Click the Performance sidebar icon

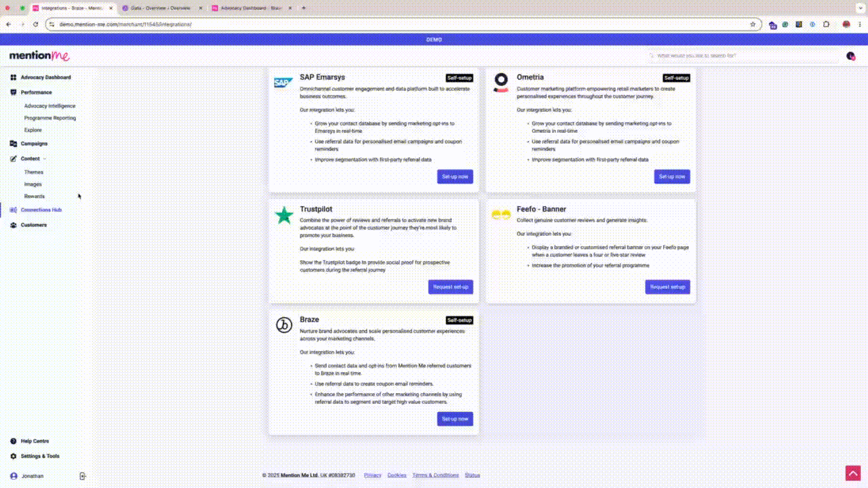point(14,92)
